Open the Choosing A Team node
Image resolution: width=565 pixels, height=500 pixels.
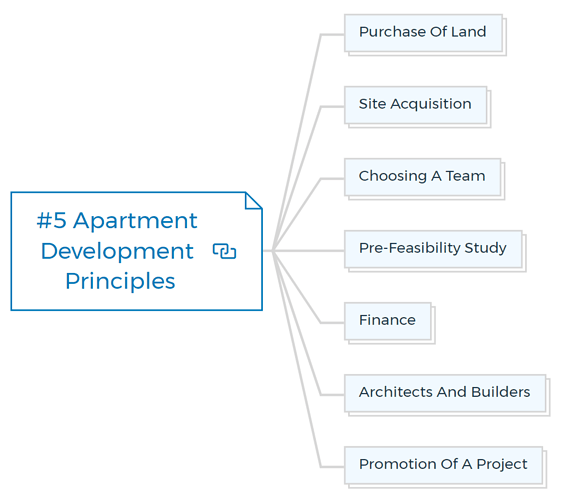point(422,177)
